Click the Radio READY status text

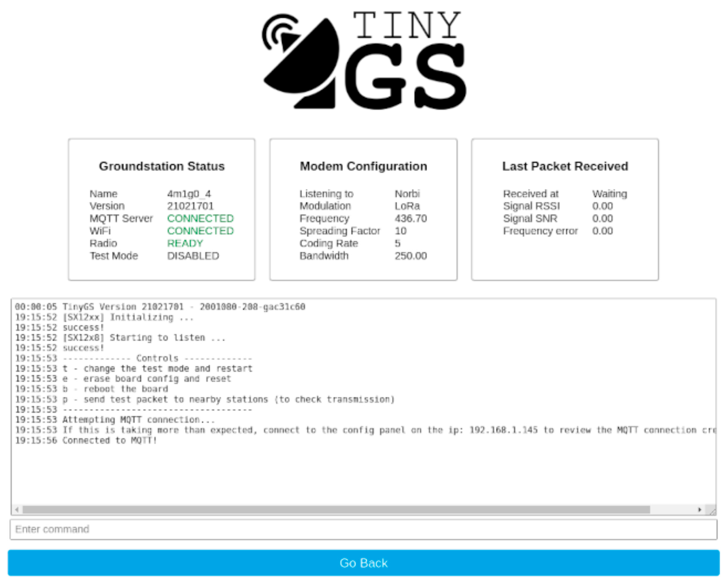pos(185,244)
